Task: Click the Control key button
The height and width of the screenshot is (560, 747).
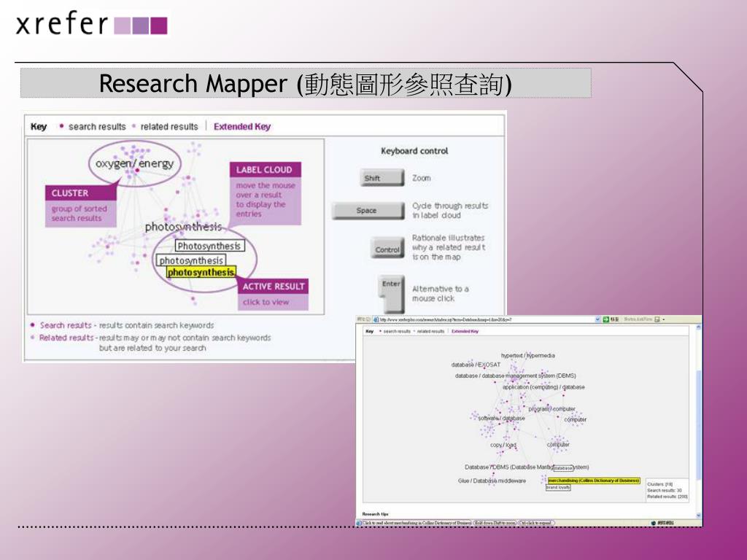Action: (x=387, y=249)
